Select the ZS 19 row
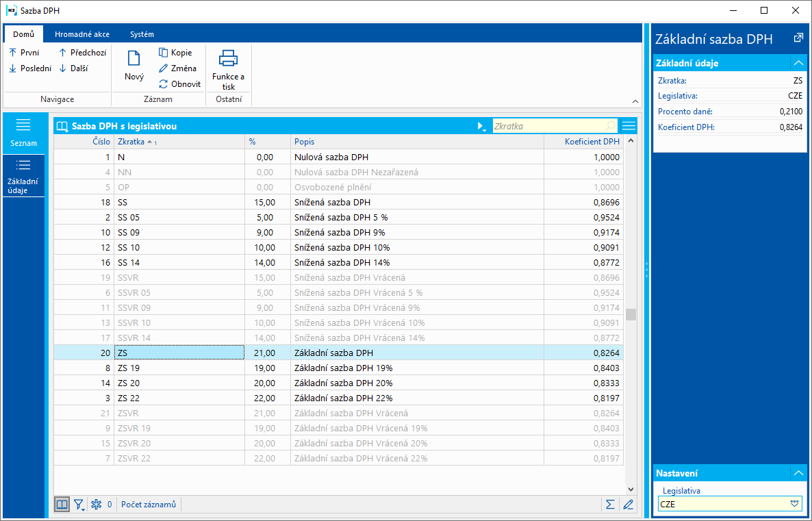 pos(339,368)
